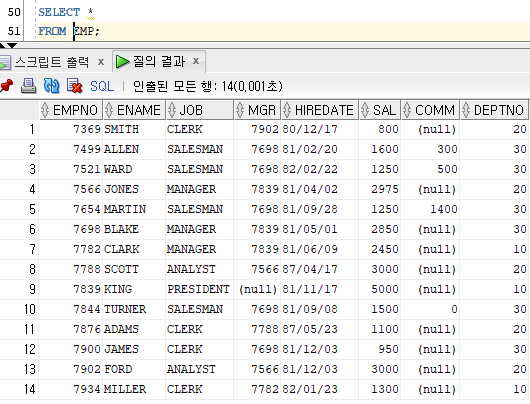Screen dimensions: 530x404
Task: Click line number 51 in the gutter
Action: [x=14, y=31]
